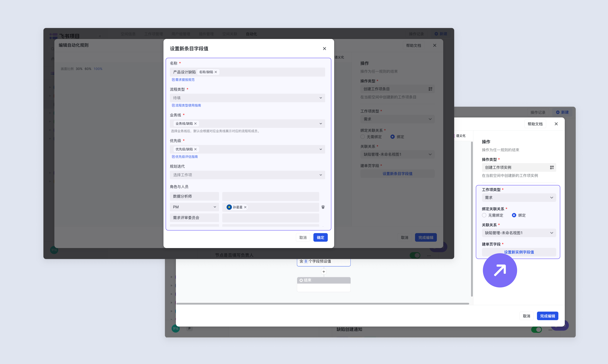This screenshot has width=608, height=364.
Task: Click the person input for 数据分析师
Action: coord(270,196)
